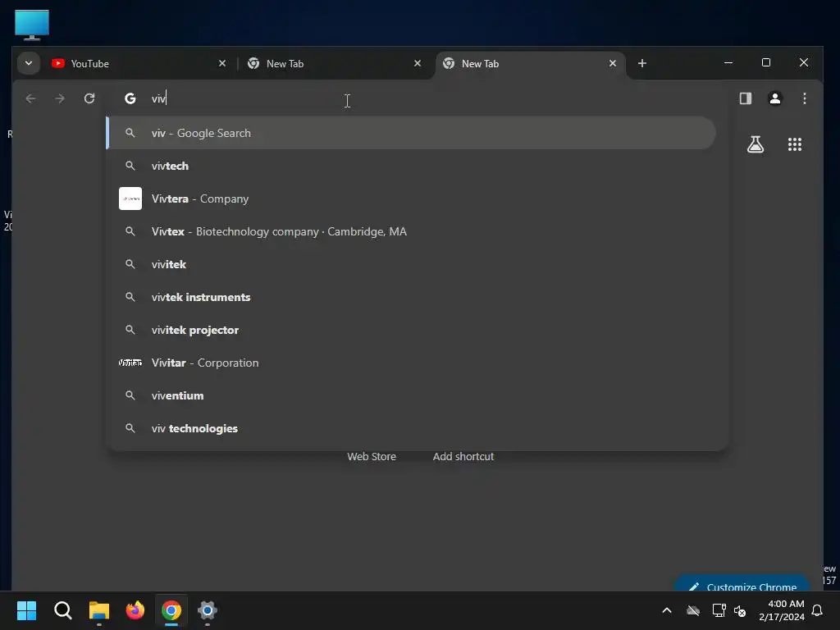Click the Vivtera company logo thumbnail
Image resolution: width=840 pixels, height=630 pixels.
click(x=130, y=199)
